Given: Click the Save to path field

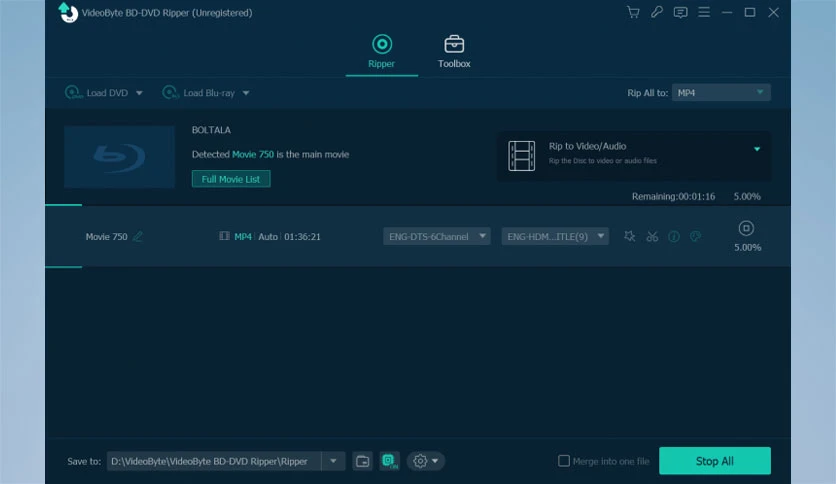Looking at the screenshot, I should pyautogui.click(x=214, y=461).
